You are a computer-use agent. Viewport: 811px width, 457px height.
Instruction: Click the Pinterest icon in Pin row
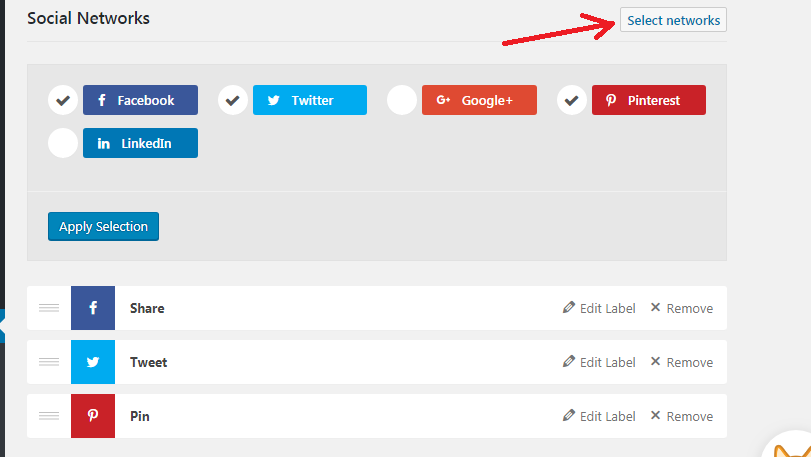point(93,416)
